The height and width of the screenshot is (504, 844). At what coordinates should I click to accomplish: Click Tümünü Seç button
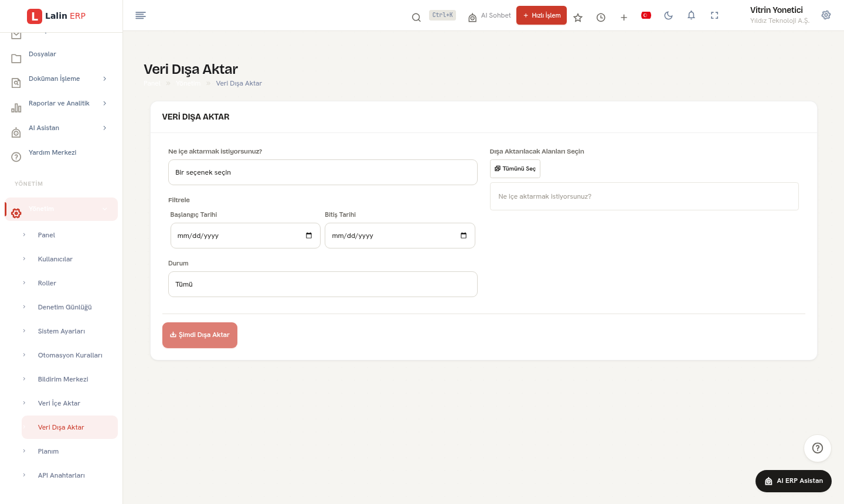point(515,169)
